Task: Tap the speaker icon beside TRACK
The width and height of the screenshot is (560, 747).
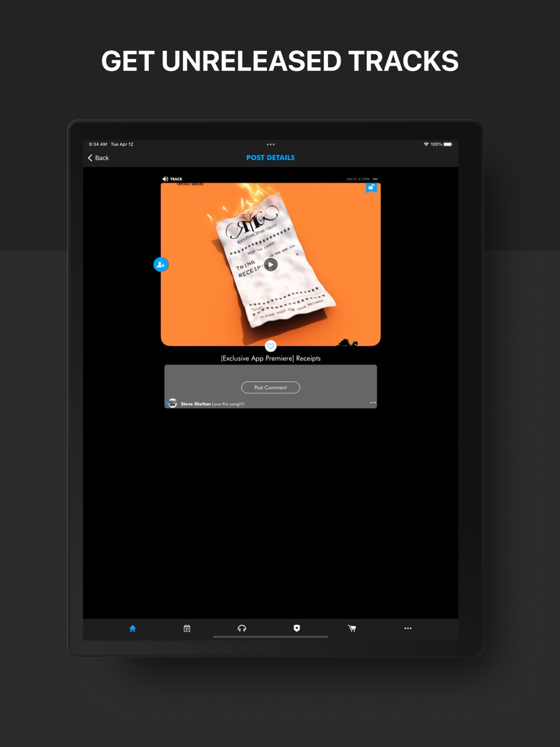Action: pyautogui.click(x=165, y=179)
